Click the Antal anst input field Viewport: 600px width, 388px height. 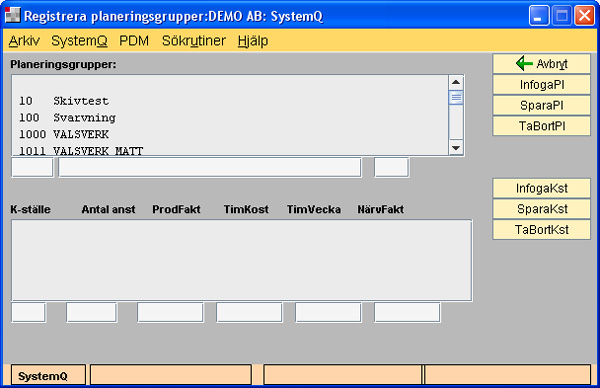click(91, 313)
